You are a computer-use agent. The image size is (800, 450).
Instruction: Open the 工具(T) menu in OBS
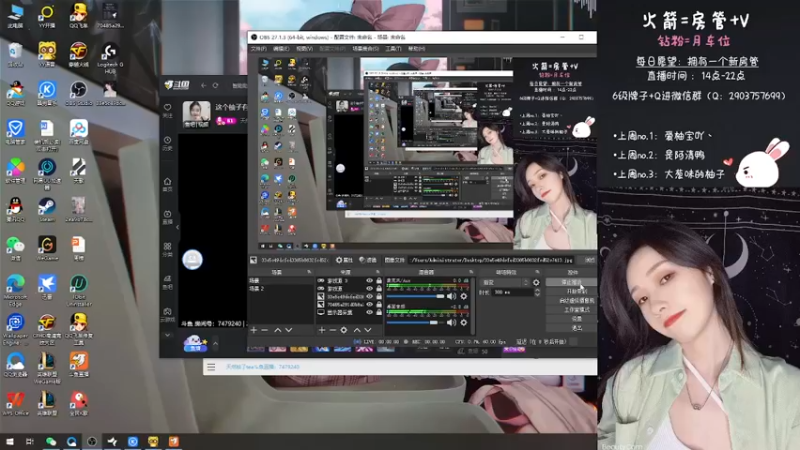[393, 49]
